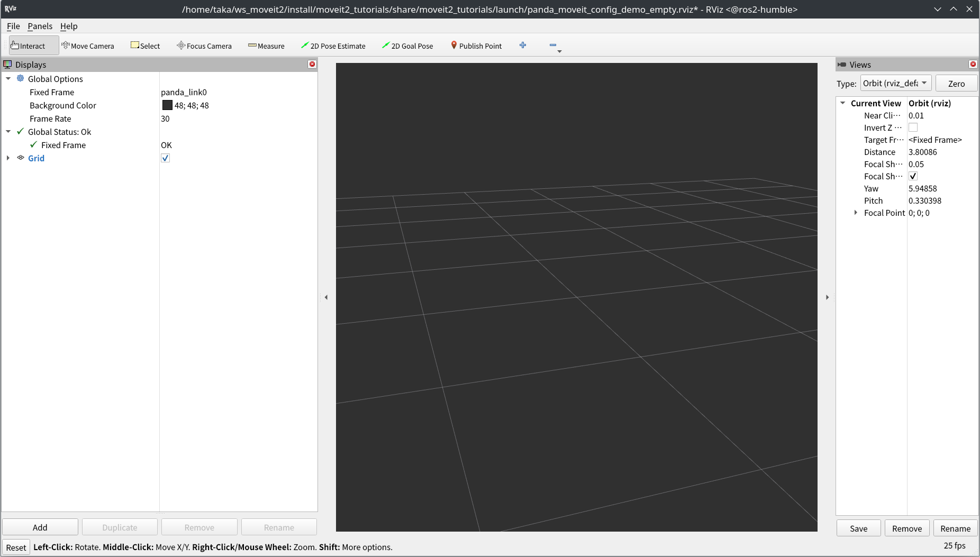
Task: Activate the Publish Point tool
Action: [476, 45]
